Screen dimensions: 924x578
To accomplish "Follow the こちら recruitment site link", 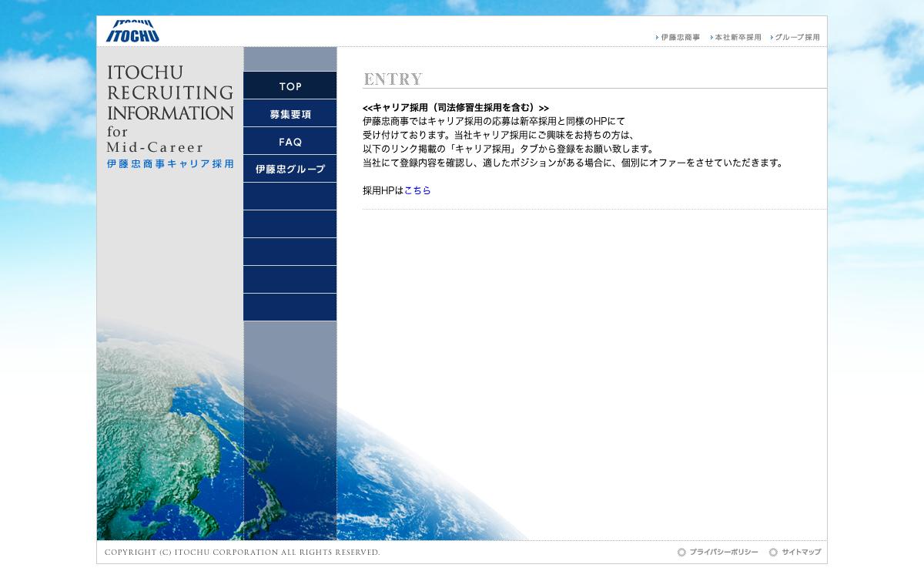I will point(417,190).
